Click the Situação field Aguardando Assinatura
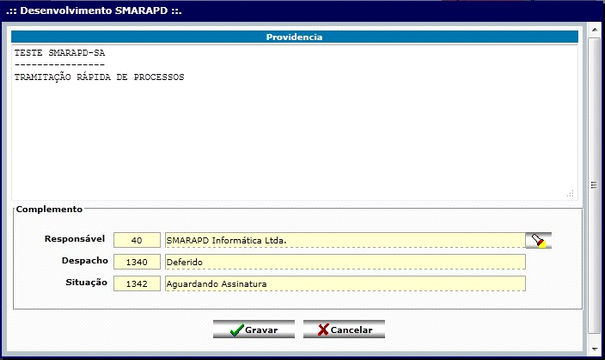The image size is (605, 360). coord(345,284)
